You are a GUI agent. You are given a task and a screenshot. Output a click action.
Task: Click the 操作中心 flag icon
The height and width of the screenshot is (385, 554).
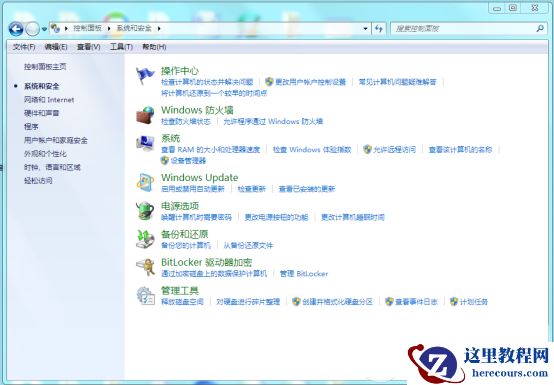point(145,76)
